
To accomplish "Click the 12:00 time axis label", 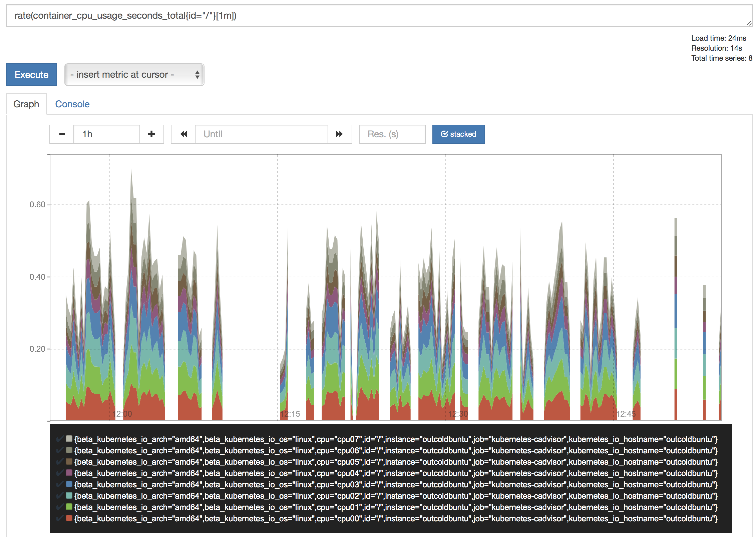I will coord(122,414).
